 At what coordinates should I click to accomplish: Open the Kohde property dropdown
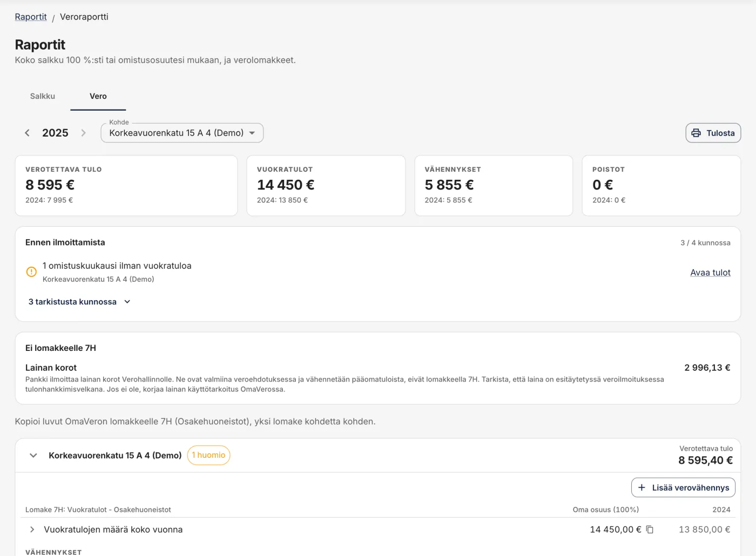point(182,133)
